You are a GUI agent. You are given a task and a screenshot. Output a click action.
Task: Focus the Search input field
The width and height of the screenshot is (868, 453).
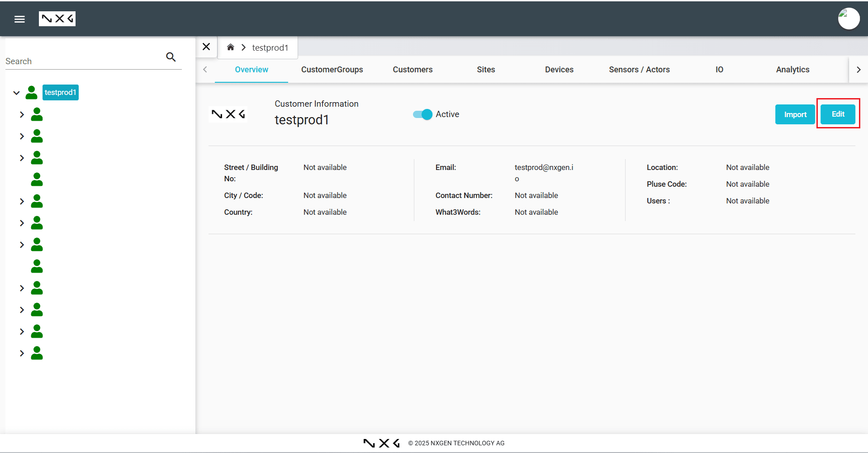pos(84,61)
